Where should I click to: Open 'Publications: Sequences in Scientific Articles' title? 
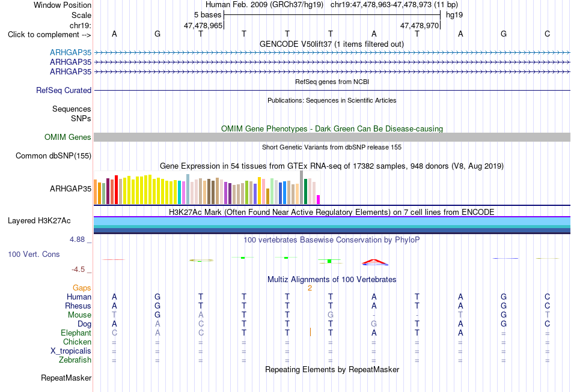pyautogui.click(x=332, y=100)
